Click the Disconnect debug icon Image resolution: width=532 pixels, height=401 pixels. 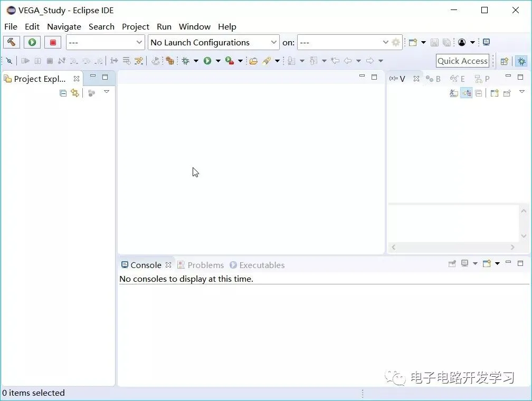tap(61, 61)
